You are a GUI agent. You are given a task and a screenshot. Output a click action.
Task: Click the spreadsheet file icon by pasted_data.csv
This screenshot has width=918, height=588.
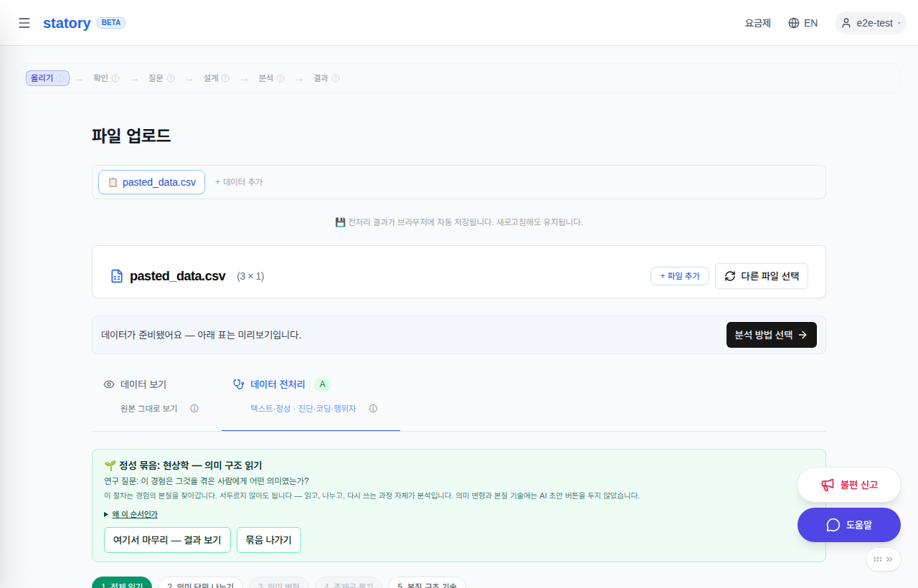(x=117, y=276)
